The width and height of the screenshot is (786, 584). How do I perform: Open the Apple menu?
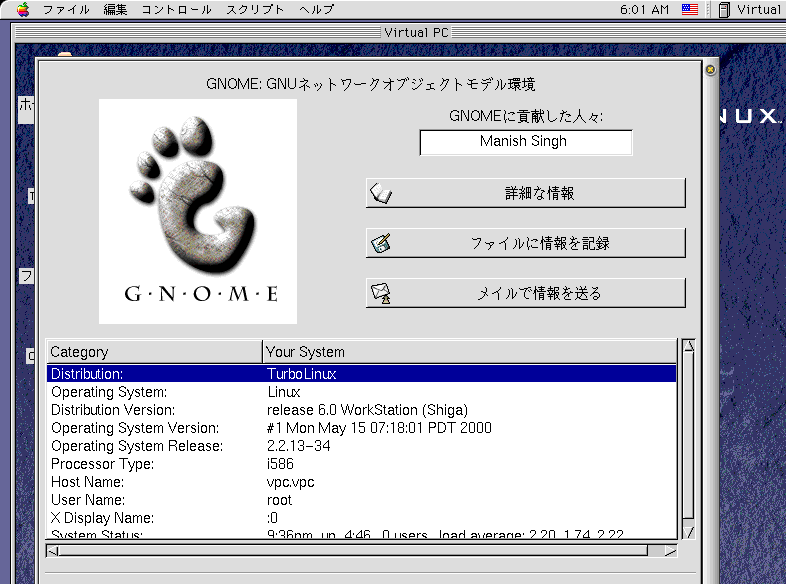23,9
